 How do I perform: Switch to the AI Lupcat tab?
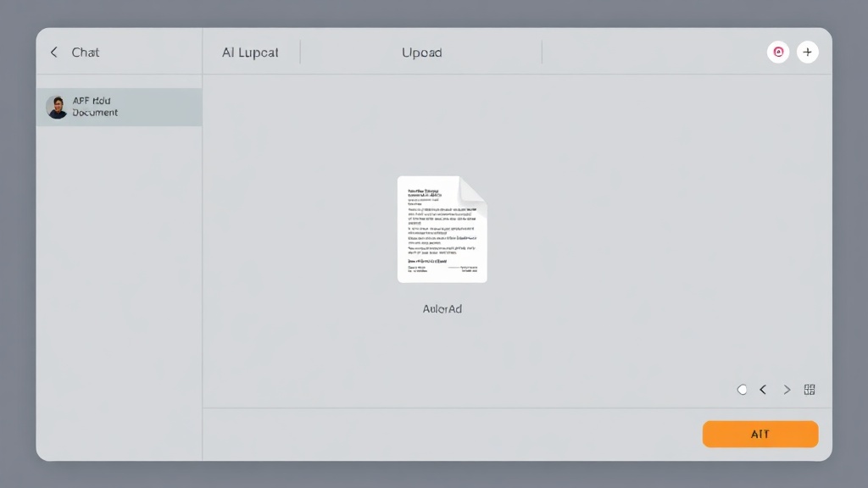[250, 53]
